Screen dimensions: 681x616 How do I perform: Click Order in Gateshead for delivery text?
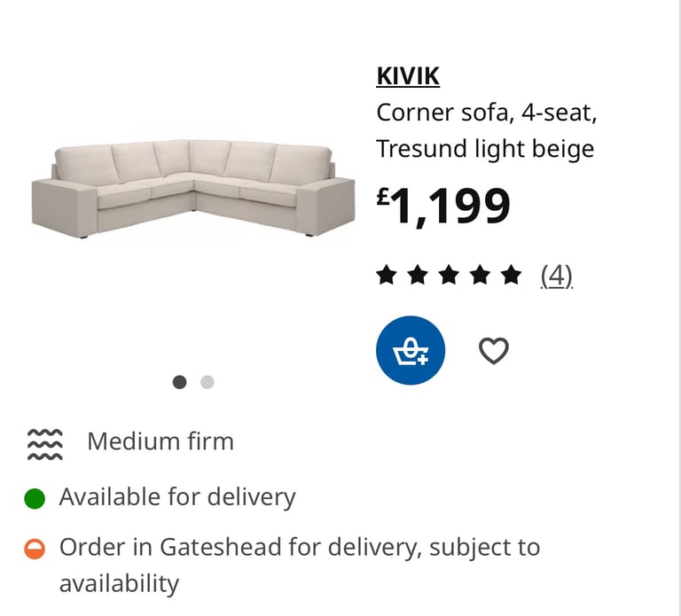pyautogui.click(x=240, y=547)
